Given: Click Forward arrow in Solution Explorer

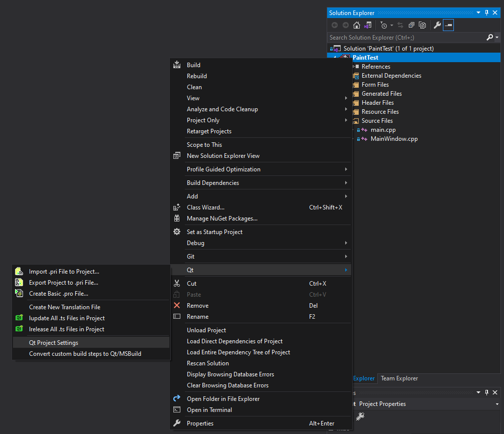Looking at the screenshot, I should (x=346, y=25).
